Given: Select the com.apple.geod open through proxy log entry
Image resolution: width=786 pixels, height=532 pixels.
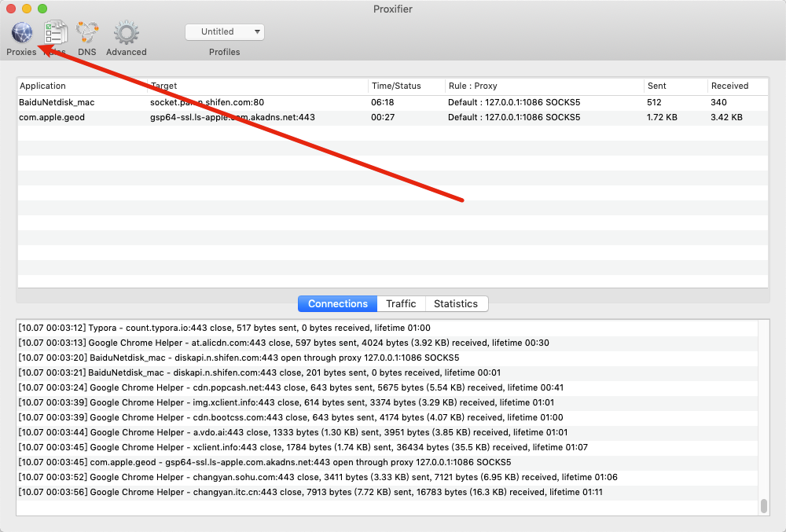Looking at the screenshot, I should (x=387, y=462).
